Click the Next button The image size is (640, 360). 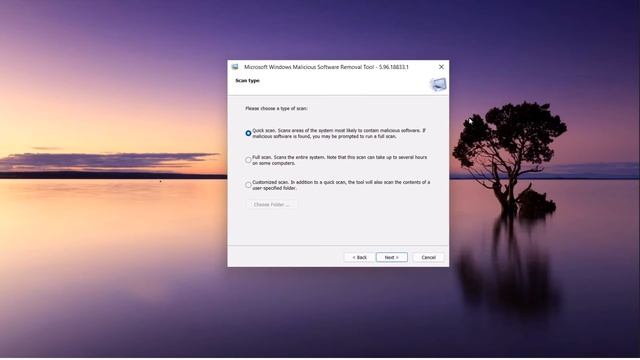(x=391, y=258)
